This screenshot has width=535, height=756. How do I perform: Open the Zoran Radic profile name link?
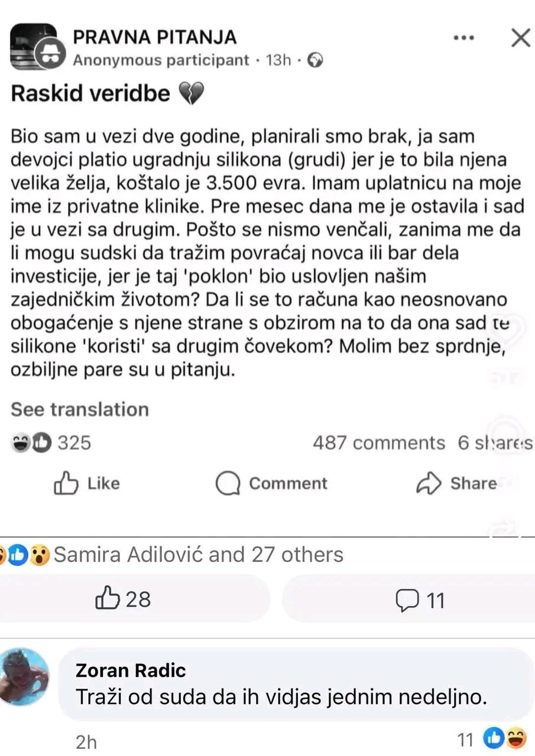tap(131, 670)
